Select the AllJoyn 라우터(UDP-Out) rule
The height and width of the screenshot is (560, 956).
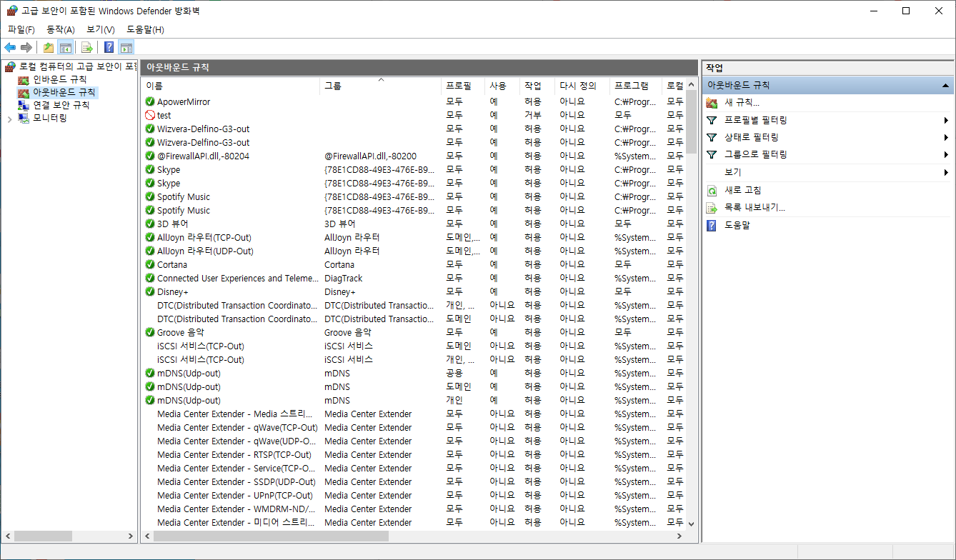tap(205, 251)
